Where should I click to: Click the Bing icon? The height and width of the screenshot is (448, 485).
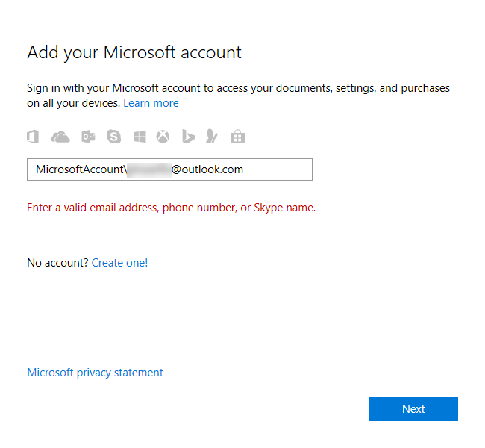[188, 136]
